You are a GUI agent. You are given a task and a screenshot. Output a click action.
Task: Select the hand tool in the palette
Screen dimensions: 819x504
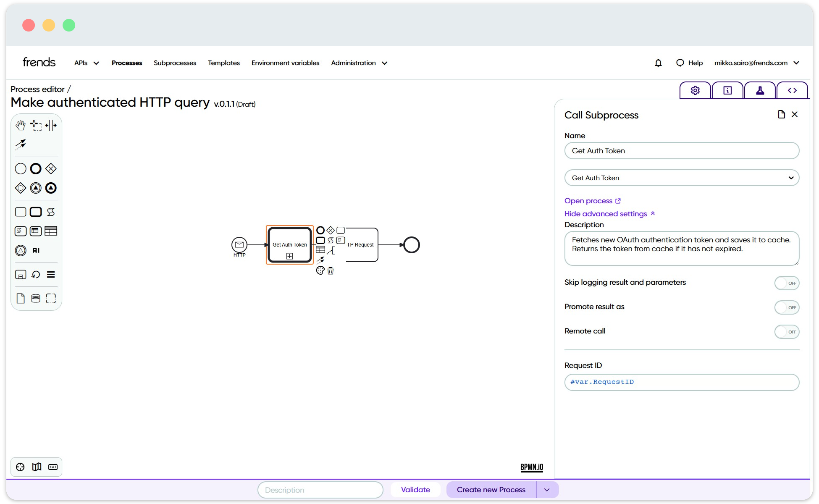(21, 125)
